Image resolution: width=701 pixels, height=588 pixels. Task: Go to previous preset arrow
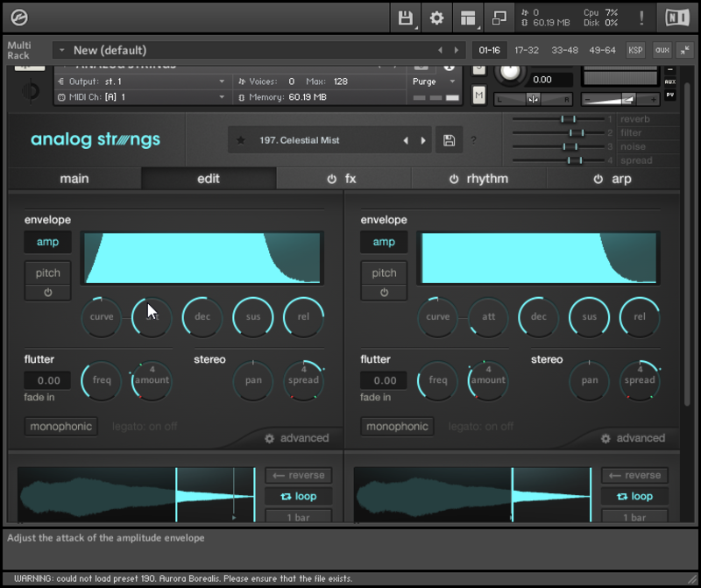(x=406, y=140)
